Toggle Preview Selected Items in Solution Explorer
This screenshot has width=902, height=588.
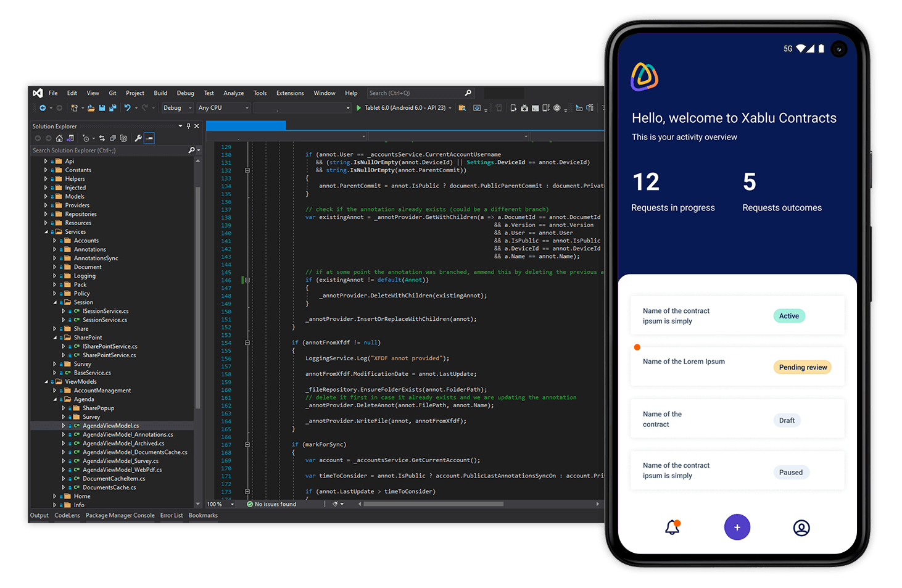[x=149, y=138]
